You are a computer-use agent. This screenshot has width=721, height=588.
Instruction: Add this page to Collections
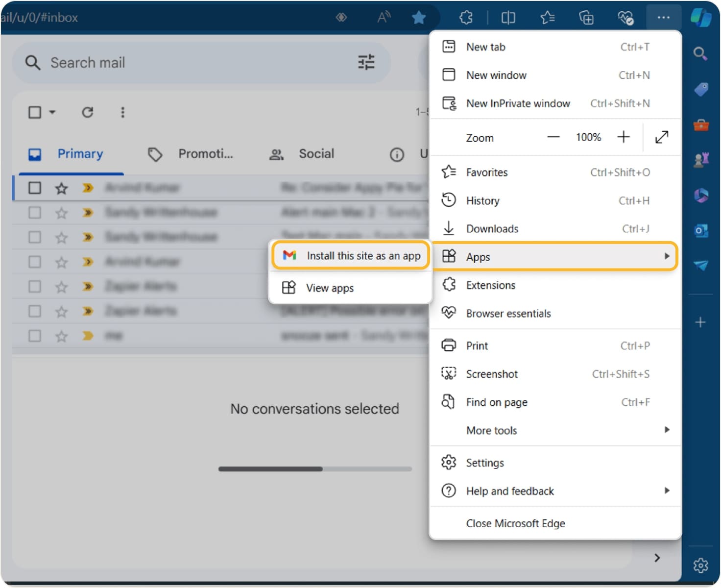586,17
